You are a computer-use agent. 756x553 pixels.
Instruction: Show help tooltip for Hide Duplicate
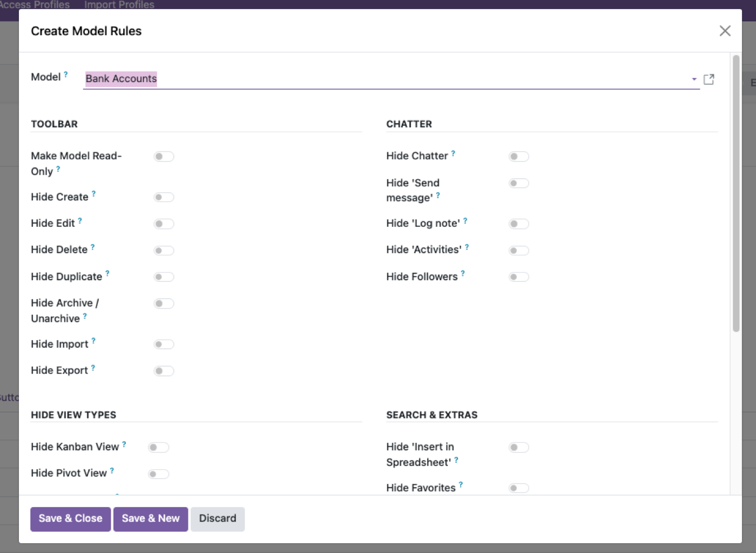pos(107,273)
